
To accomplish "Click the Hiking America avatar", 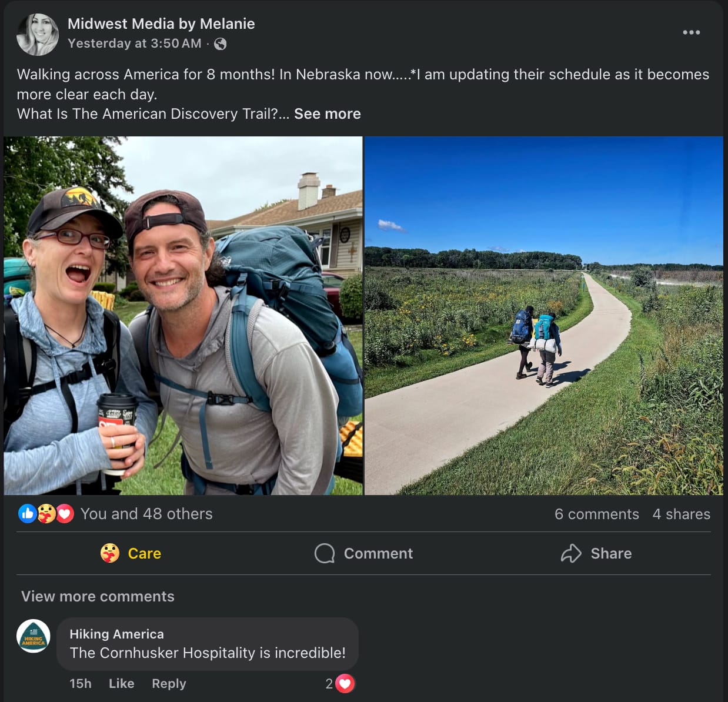I will [x=34, y=636].
